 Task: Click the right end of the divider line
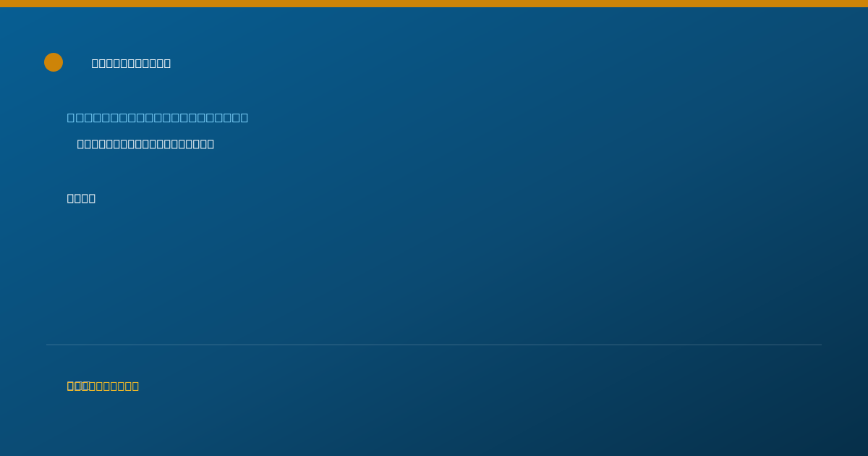[x=820, y=345]
